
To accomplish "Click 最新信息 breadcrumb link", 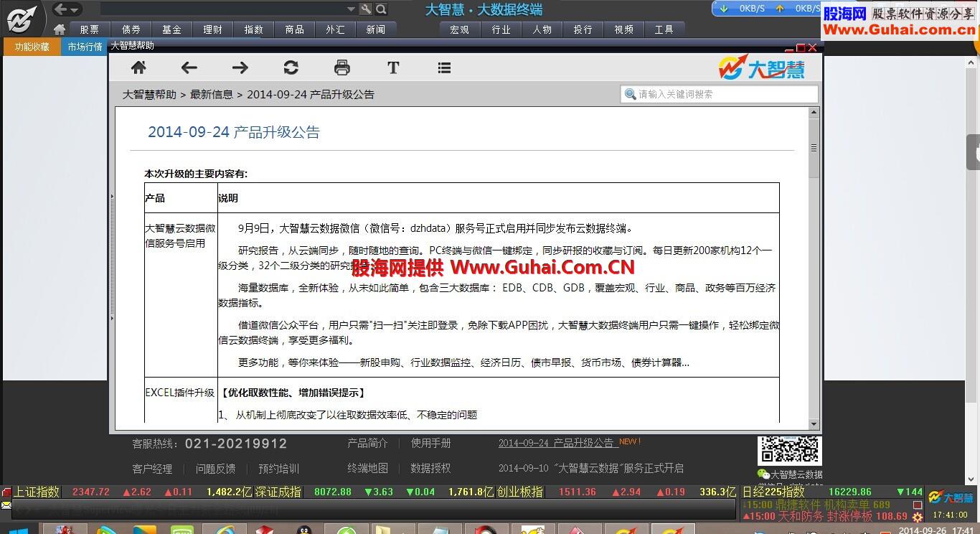I will (212, 94).
